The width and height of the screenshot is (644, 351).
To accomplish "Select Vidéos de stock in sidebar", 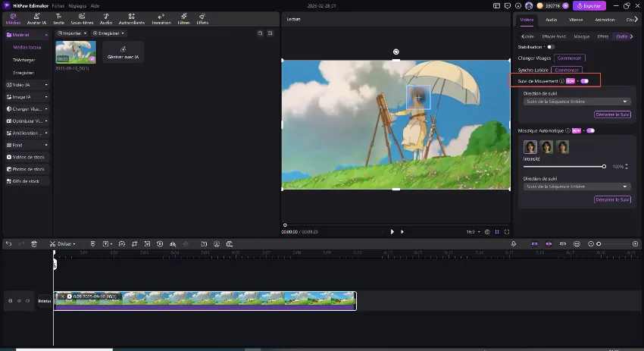I will (27, 157).
